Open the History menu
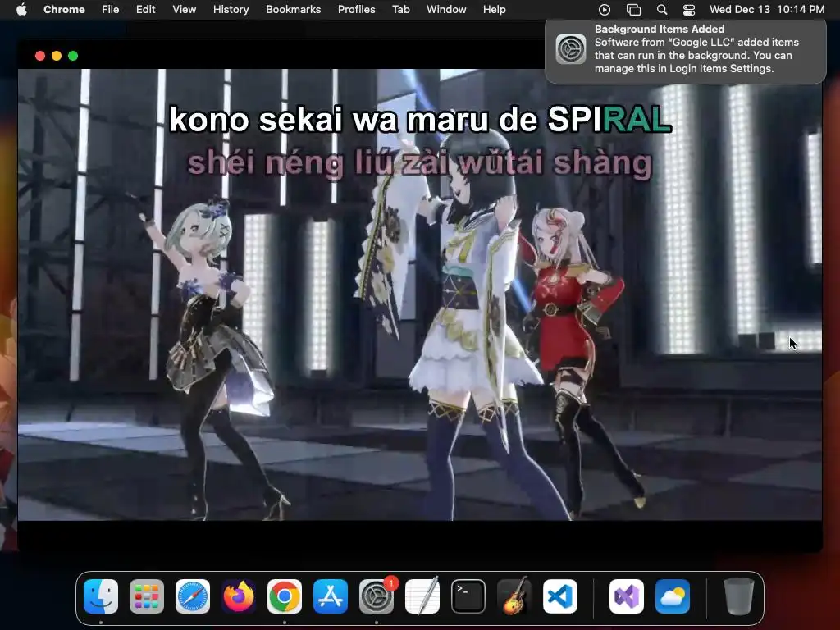Screen dimensions: 840x630 231,10
